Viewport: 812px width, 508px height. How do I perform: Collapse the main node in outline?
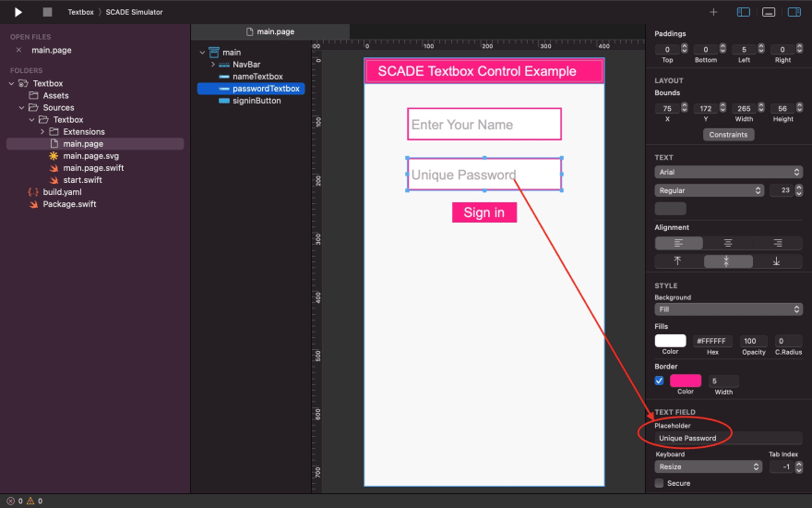(202, 53)
